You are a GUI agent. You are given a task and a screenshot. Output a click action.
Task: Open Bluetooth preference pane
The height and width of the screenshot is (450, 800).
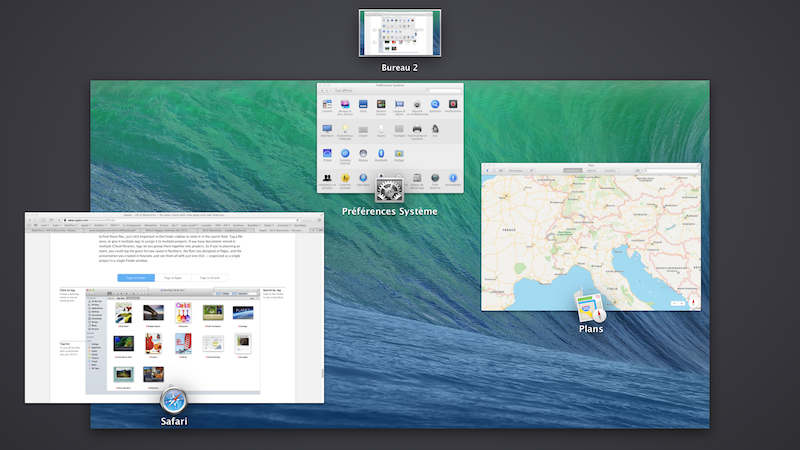click(381, 155)
